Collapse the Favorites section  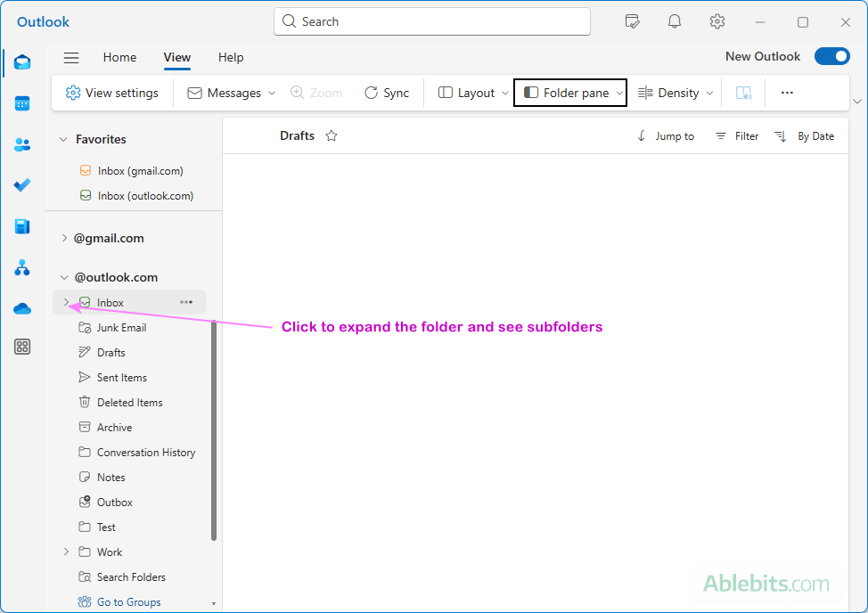[63, 139]
